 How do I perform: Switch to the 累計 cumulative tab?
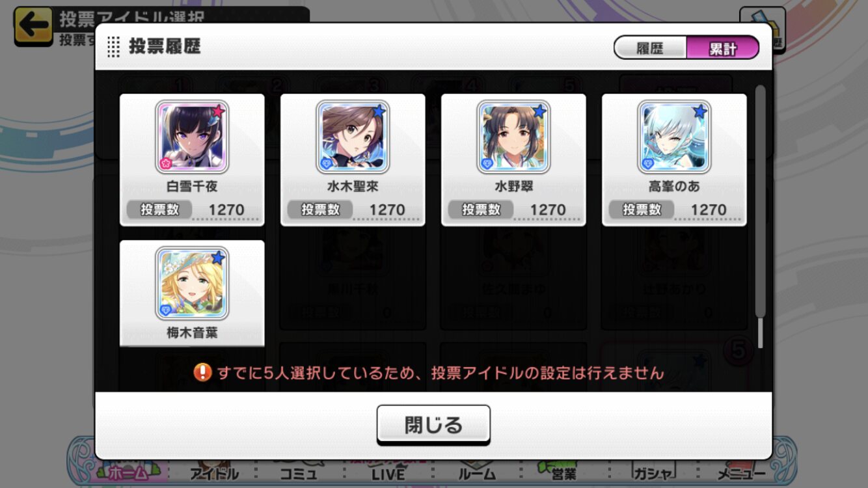pos(723,47)
